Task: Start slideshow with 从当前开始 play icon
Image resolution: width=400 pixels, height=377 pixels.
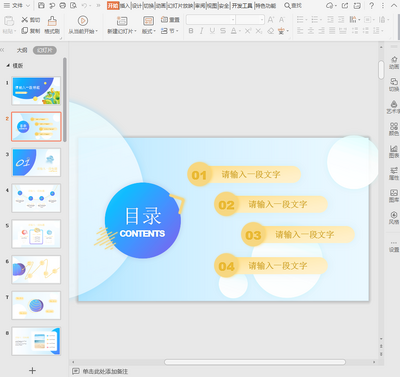Action: coord(83,21)
